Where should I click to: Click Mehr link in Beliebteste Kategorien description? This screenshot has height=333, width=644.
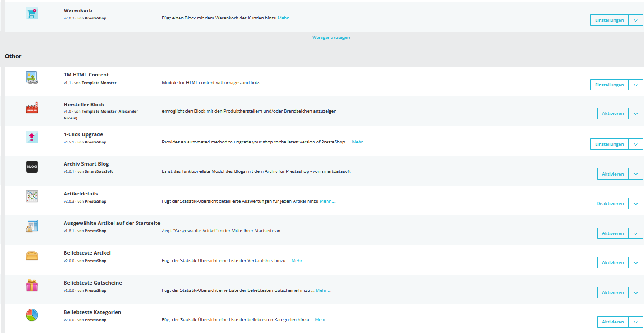coord(323,319)
